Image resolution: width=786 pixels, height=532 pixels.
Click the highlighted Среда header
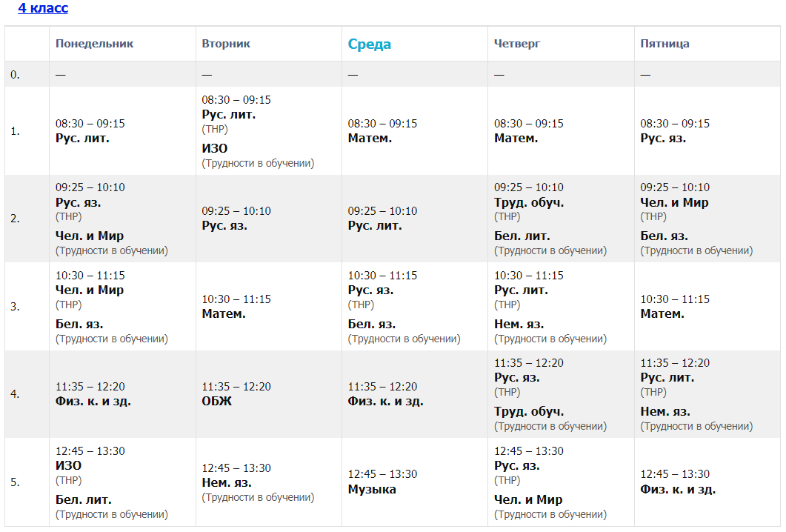click(369, 44)
